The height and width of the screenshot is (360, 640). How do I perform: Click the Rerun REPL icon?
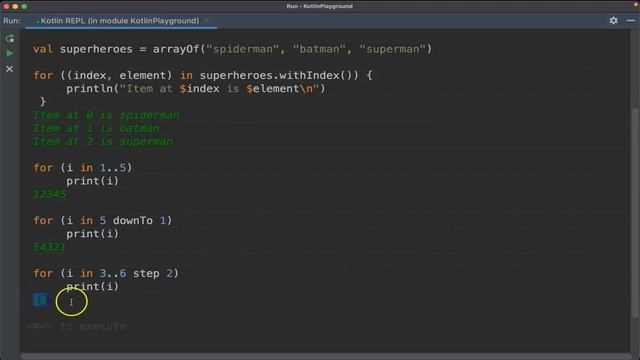10,38
